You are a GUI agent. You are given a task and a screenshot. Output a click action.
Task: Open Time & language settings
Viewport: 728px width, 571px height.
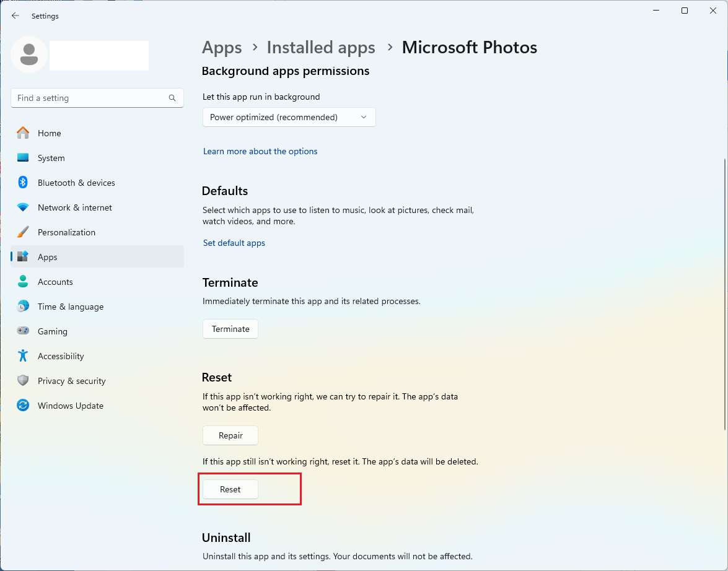(97, 307)
